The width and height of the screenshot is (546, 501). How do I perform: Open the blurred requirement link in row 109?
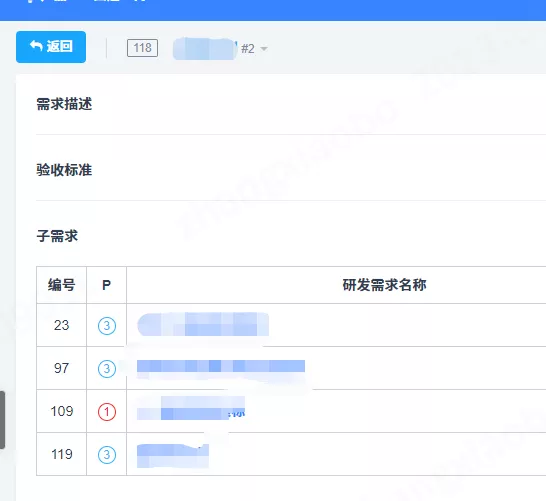click(x=191, y=408)
